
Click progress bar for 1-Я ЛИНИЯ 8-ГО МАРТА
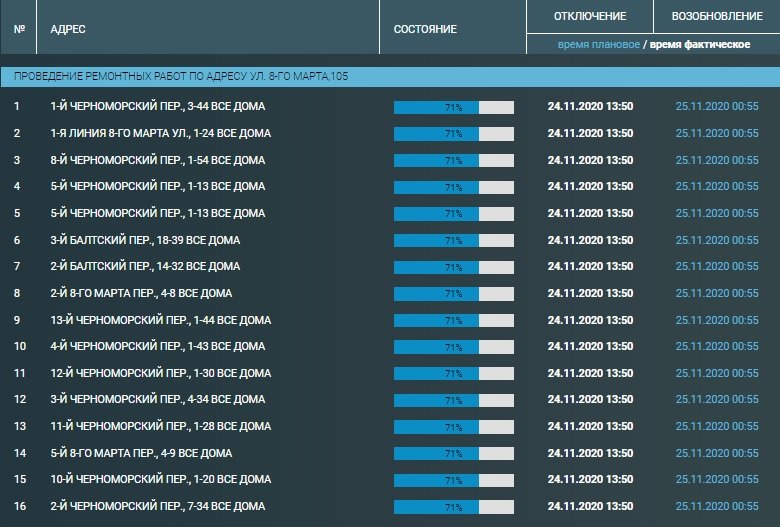coord(454,133)
